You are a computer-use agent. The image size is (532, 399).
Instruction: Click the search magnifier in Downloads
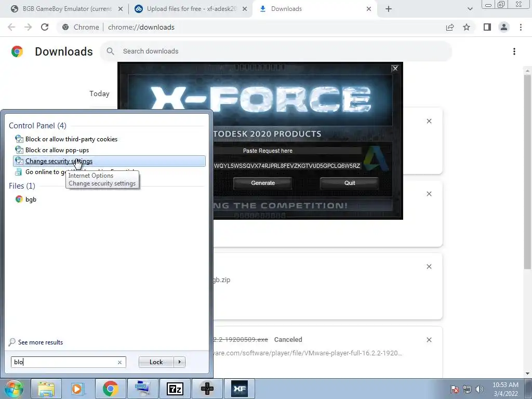tap(110, 51)
